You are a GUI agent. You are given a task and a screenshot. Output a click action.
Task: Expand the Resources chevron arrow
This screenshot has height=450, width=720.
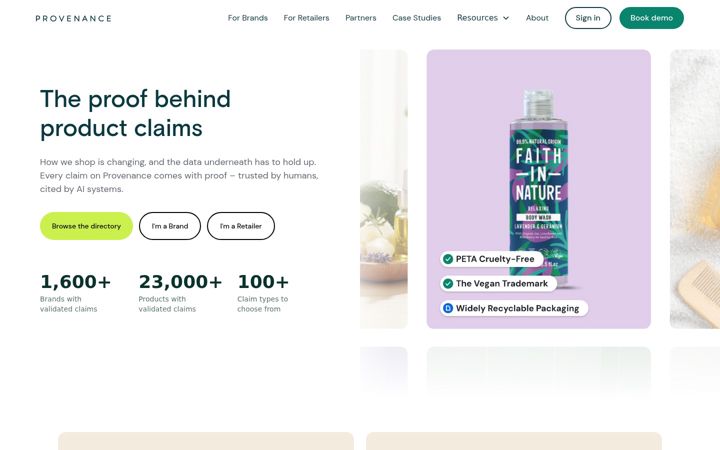[x=506, y=18]
